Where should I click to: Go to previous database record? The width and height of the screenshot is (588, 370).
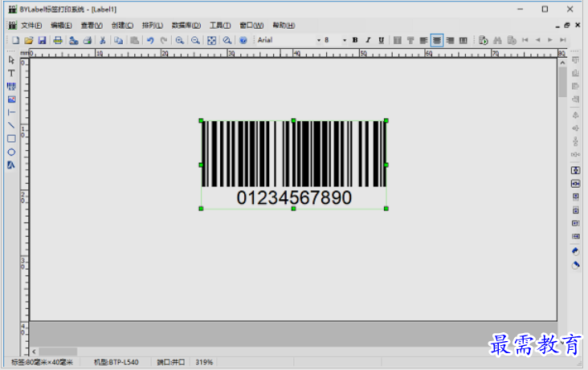point(537,40)
